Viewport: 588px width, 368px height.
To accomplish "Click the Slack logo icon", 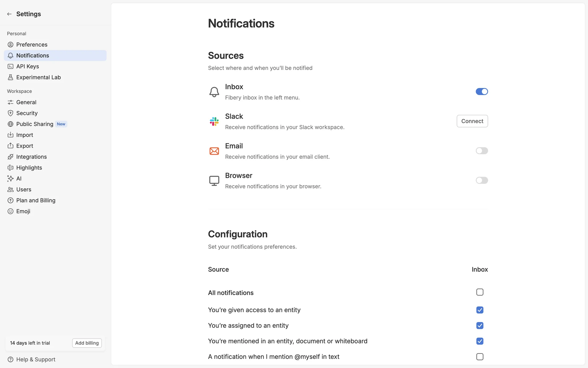I will pyautogui.click(x=214, y=121).
